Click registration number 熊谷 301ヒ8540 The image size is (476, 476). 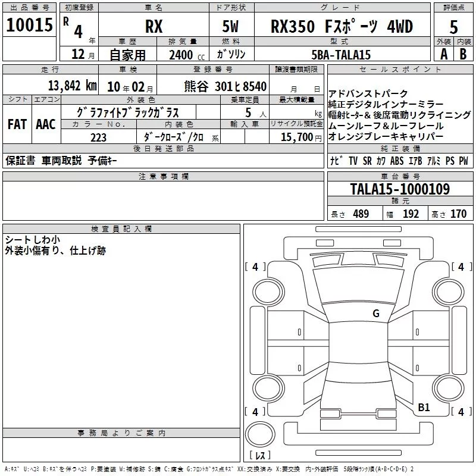[x=226, y=86]
